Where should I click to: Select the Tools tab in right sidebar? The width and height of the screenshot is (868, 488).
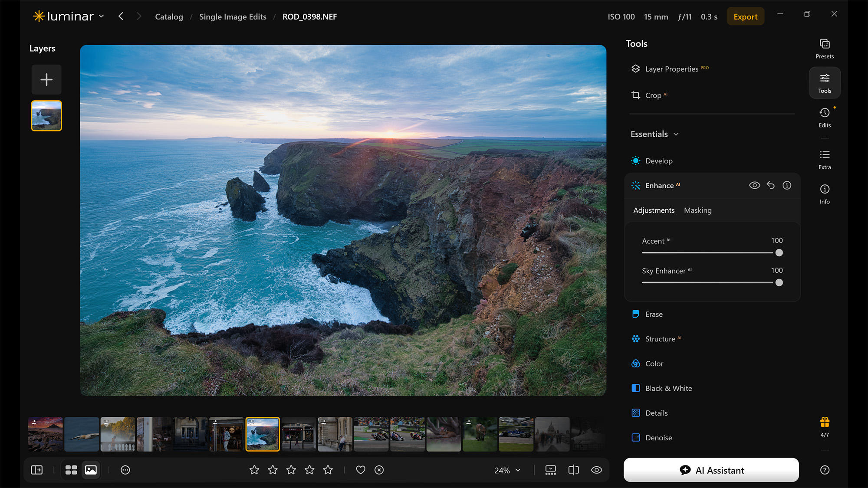825,83
